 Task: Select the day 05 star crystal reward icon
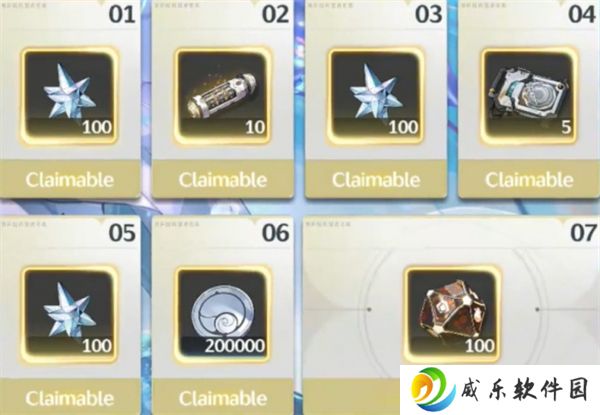pyautogui.click(x=69, y=314)
